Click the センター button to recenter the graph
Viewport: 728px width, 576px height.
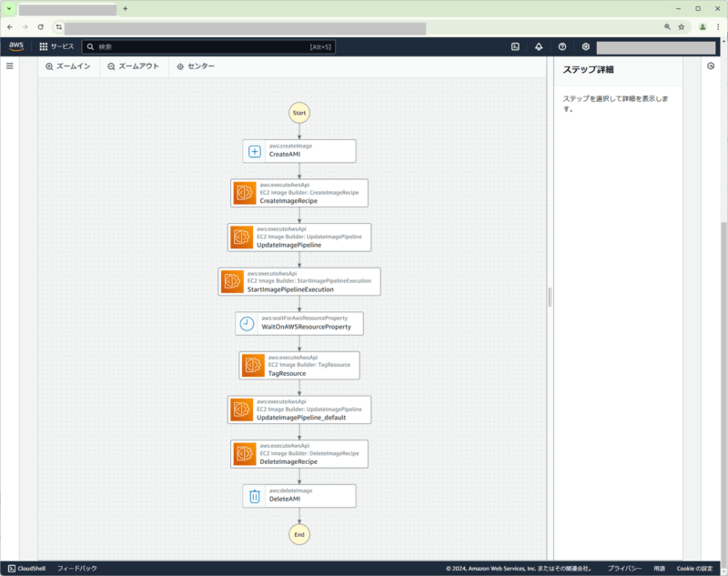click(x=195, y=66)
